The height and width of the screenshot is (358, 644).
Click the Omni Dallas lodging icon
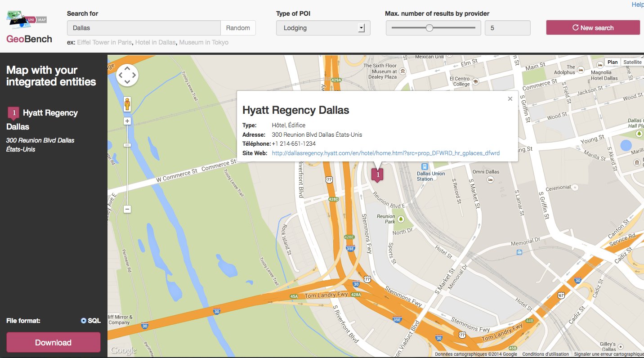(x=490, y=179)
